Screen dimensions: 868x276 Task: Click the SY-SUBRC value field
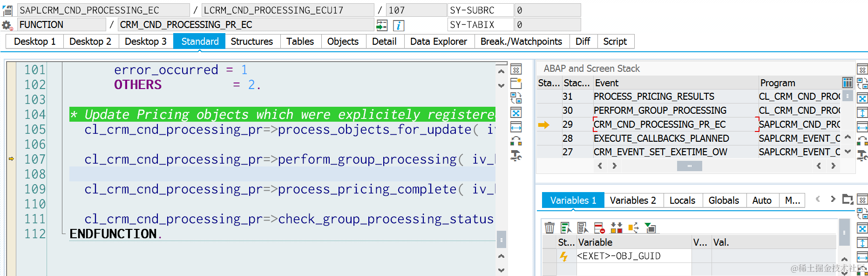coord(548,10)
